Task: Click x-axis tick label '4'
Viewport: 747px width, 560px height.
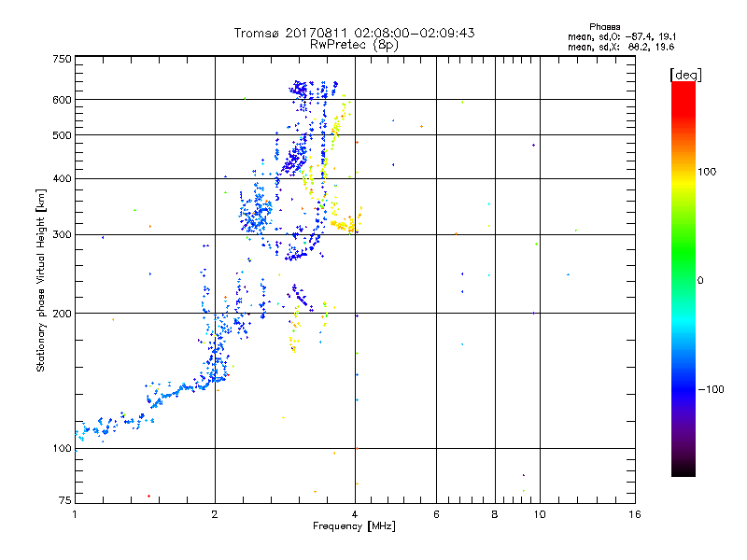Action: (355, 514)
